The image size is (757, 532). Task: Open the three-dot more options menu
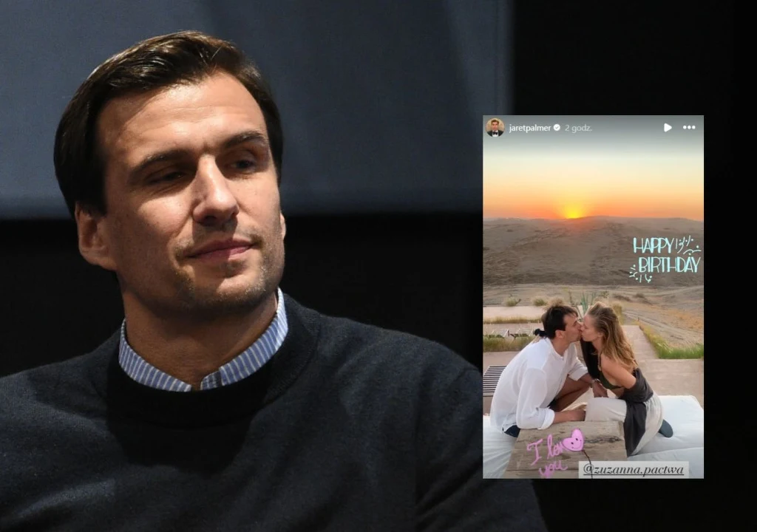point(689,128)
